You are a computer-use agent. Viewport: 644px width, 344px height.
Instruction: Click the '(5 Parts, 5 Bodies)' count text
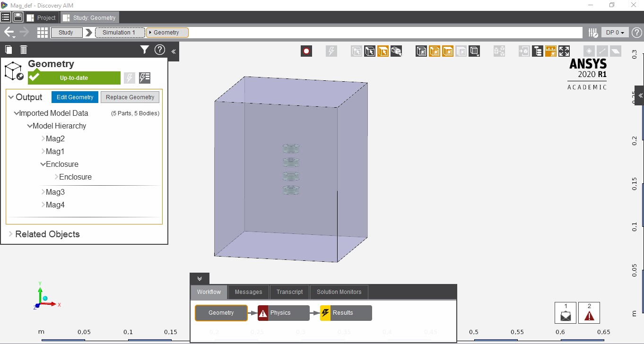pyautogui.click(x=135, y=113)
